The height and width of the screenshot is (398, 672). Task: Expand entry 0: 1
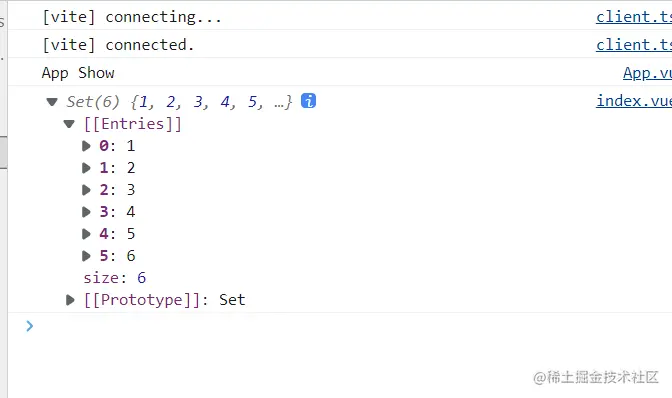(86, 146)
